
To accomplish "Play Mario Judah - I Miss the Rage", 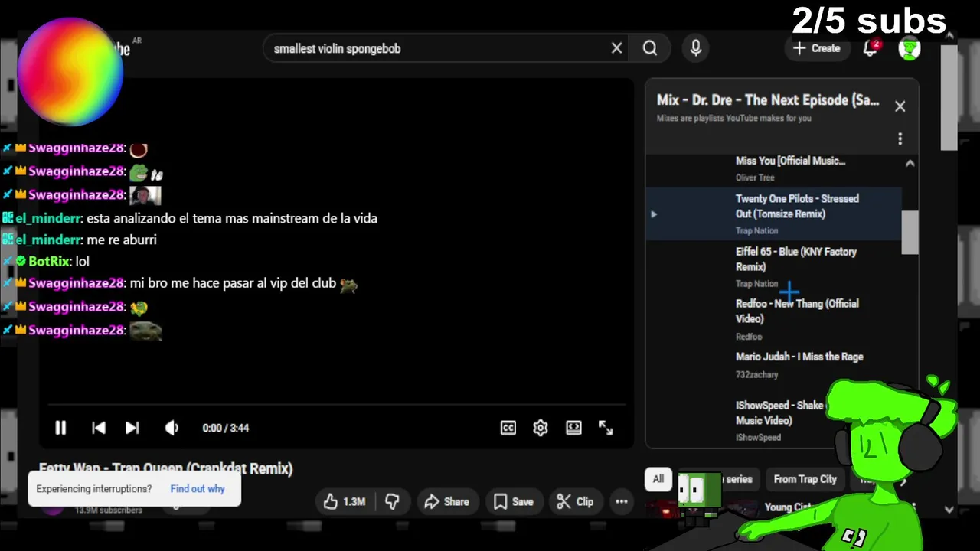I will tap(773, 365).
